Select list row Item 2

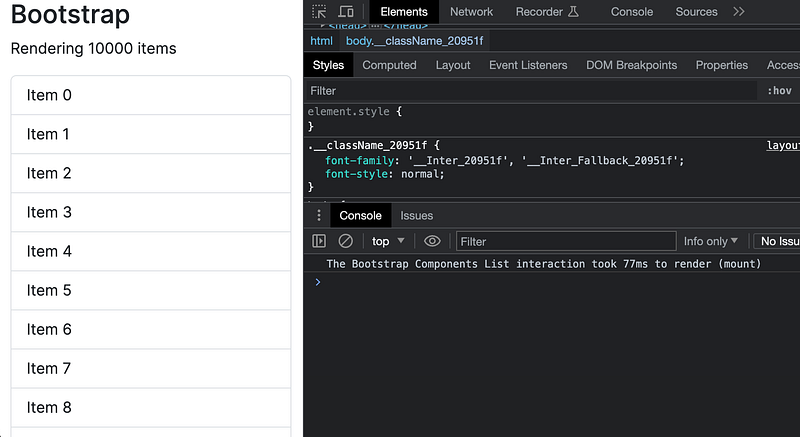coord(151,173)
